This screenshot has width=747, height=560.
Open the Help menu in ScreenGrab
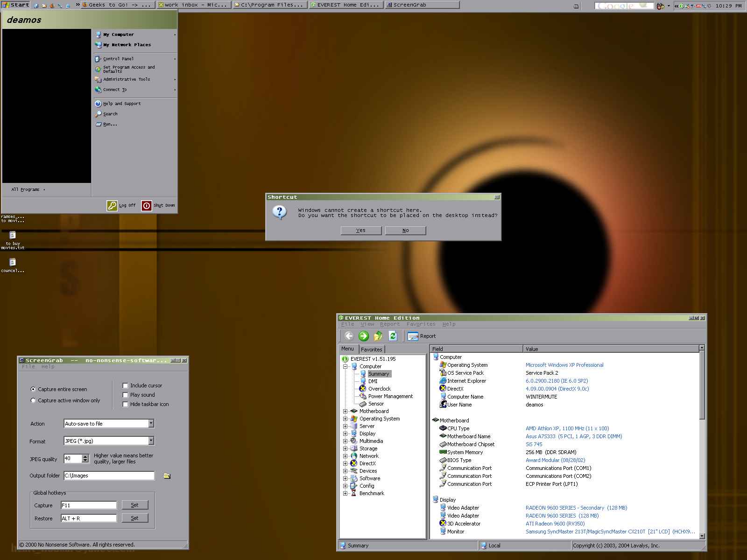[x=48, y=367]
